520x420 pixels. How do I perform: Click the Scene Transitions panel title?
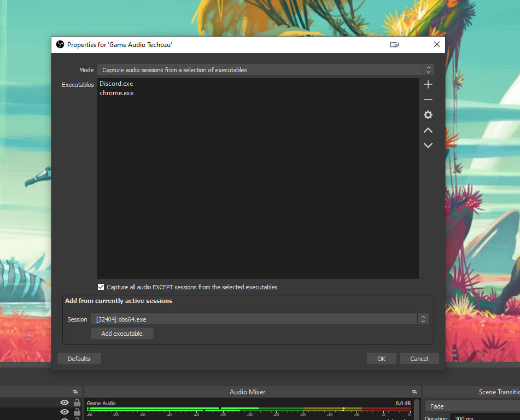[x=499, y=392]
